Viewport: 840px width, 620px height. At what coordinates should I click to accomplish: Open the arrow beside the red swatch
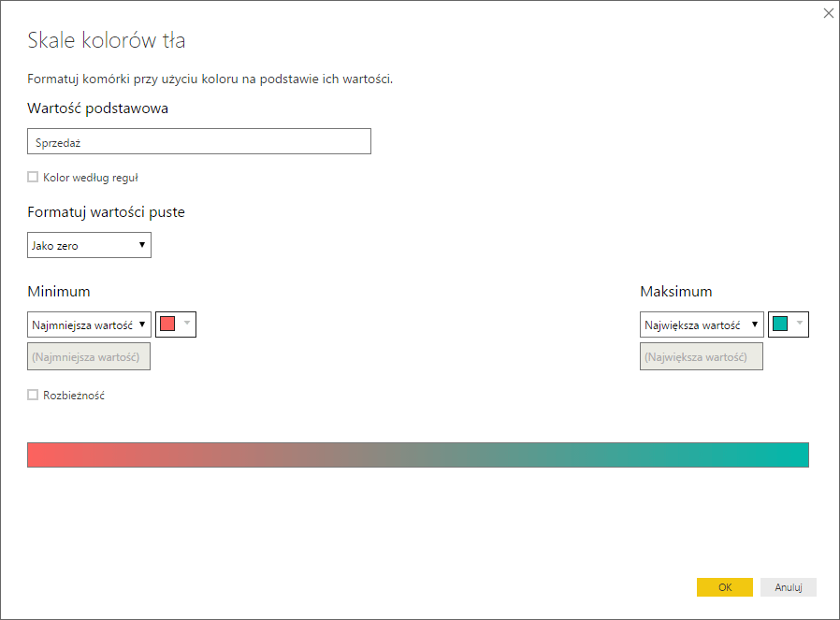[x=187, y=324]
